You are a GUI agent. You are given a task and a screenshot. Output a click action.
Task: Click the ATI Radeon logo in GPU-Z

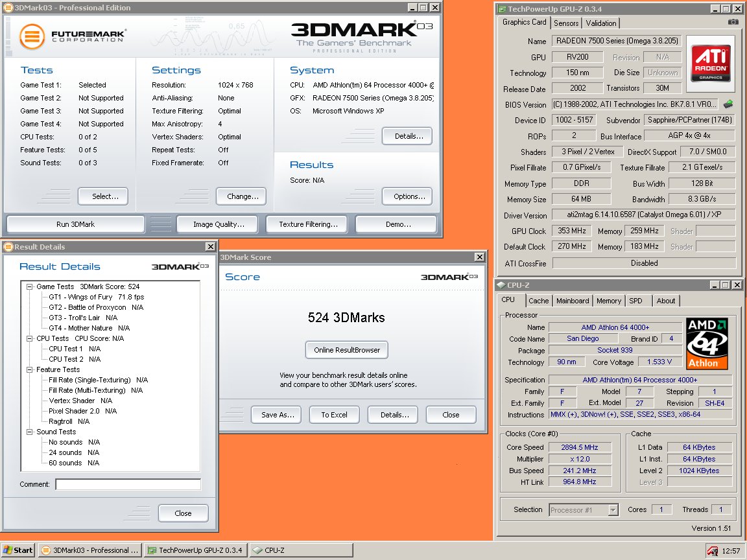click(710, 64)
